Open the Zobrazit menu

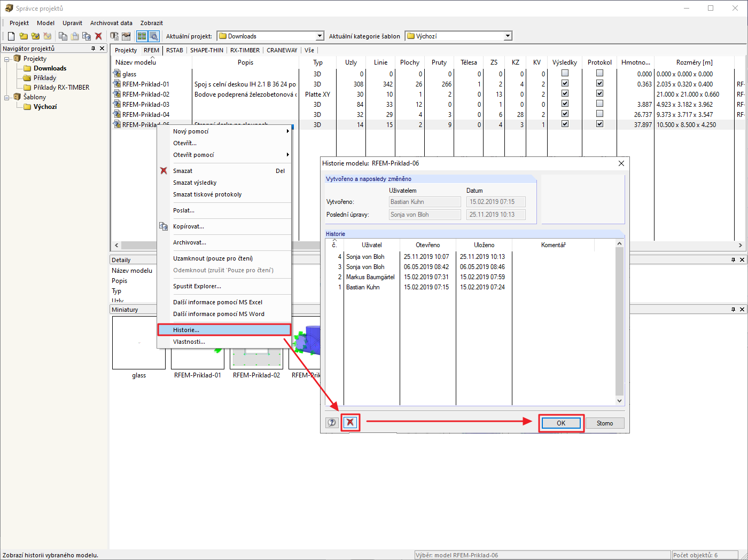[x=152, y=23]
